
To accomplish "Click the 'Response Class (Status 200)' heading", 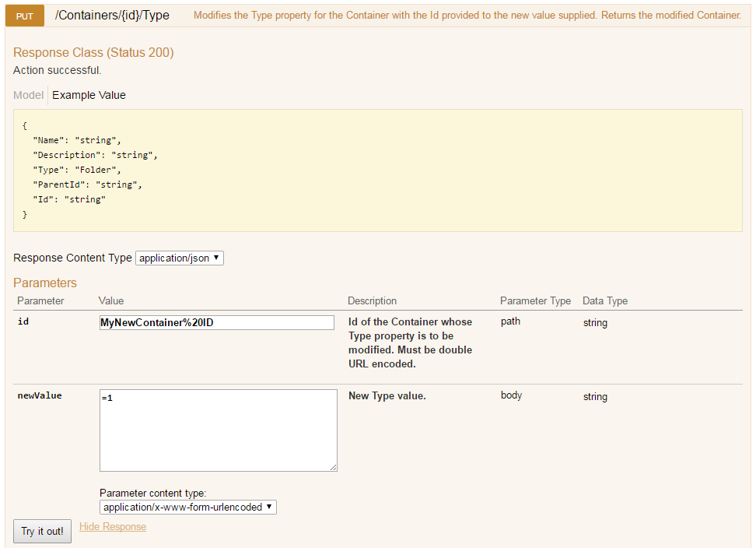I will [93, 53].
